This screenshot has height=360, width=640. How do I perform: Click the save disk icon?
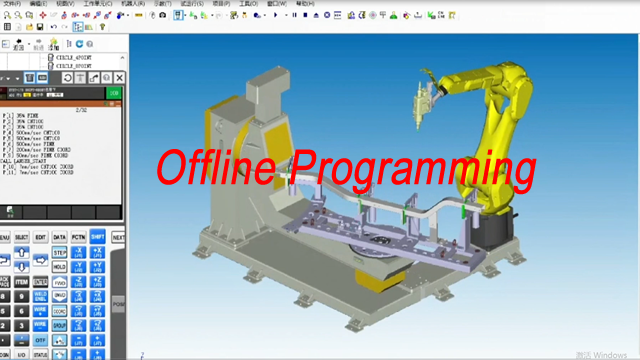click(40, 27)
